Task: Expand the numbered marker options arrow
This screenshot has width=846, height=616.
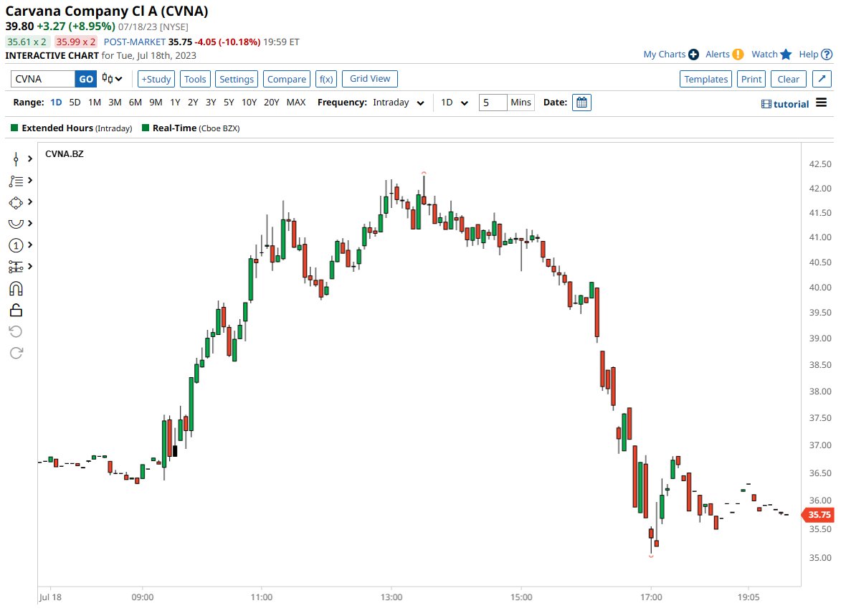Action: [30, 245]
